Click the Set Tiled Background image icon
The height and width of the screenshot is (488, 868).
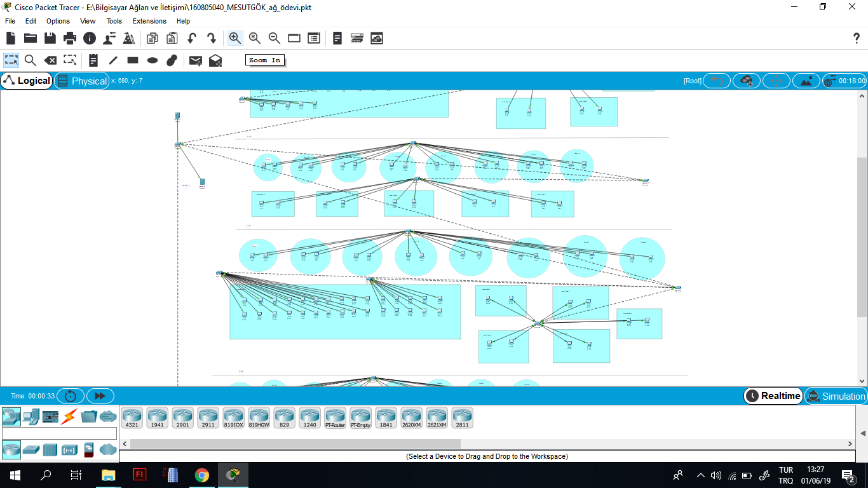(x=806, y=81)
